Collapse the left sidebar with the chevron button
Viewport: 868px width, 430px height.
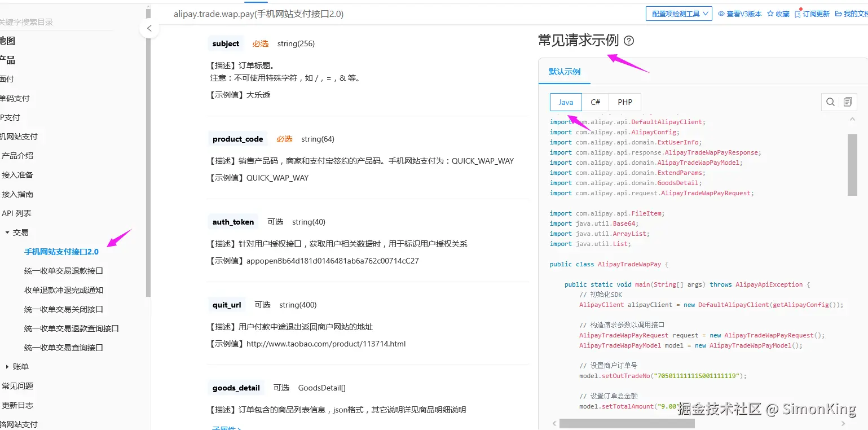tap(149, 28)
